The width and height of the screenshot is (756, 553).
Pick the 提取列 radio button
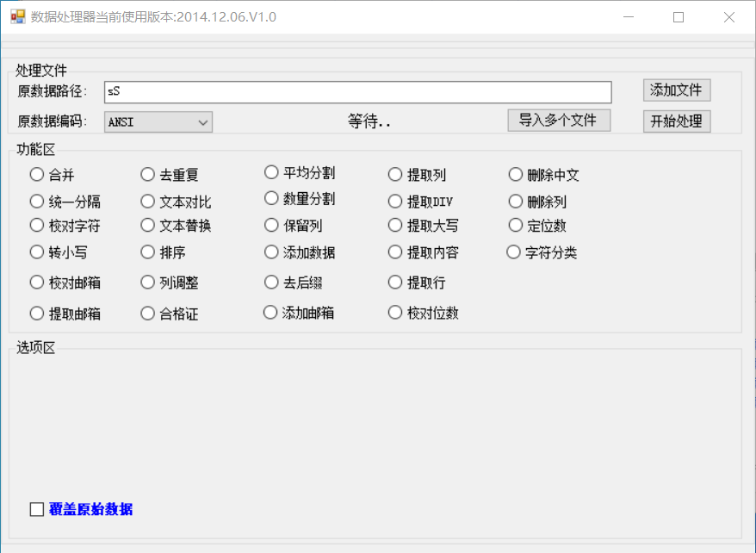pos(395,175)
